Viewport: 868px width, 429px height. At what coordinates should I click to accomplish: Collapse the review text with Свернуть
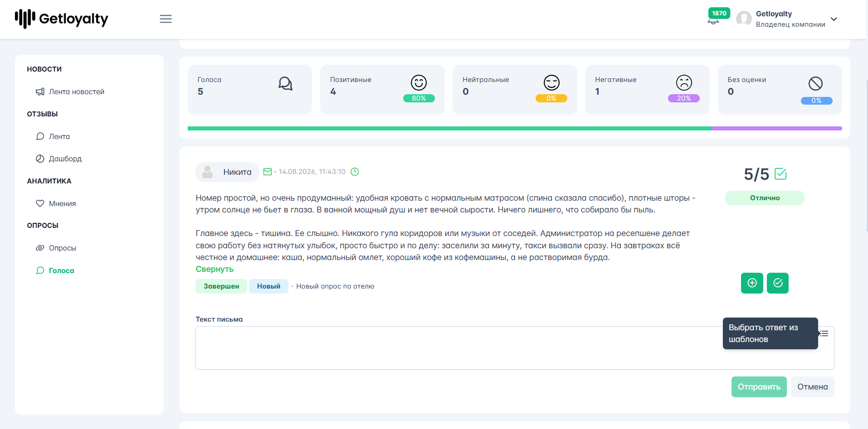215,269
